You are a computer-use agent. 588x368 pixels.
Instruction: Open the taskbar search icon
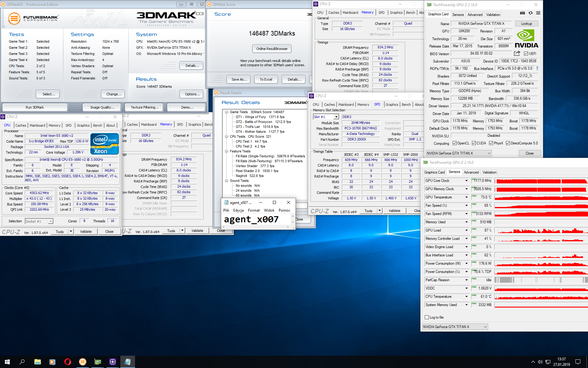pyautogui.click(x=22, y=362)
